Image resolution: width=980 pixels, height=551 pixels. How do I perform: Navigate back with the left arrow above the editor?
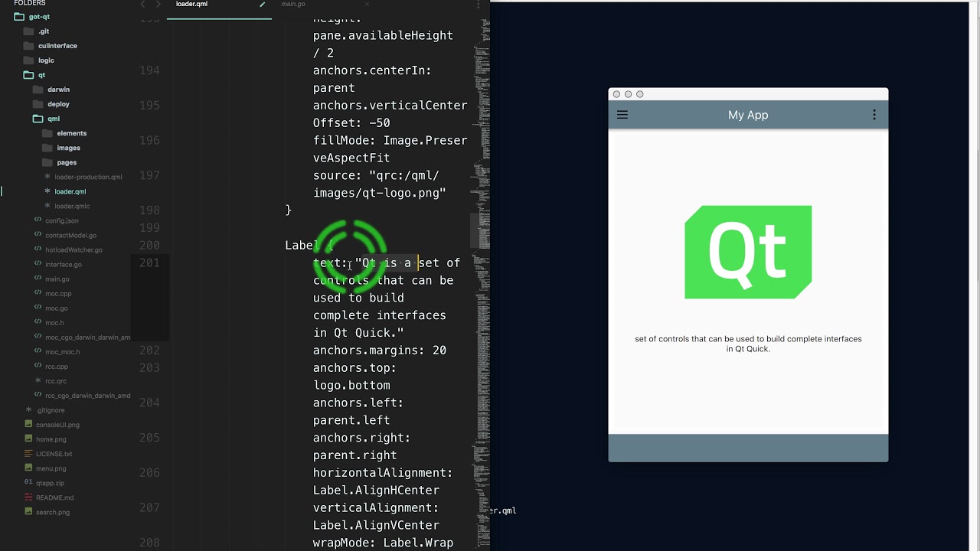click(x=142, y=4)
